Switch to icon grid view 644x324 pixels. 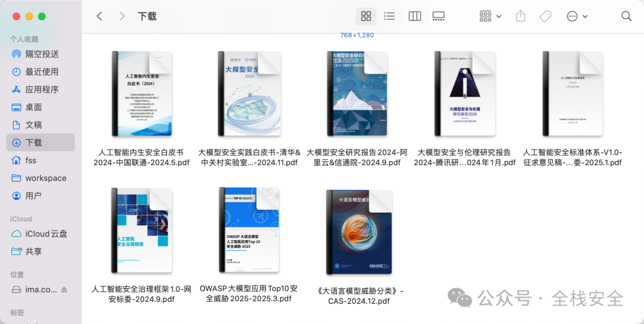point(366,16)
